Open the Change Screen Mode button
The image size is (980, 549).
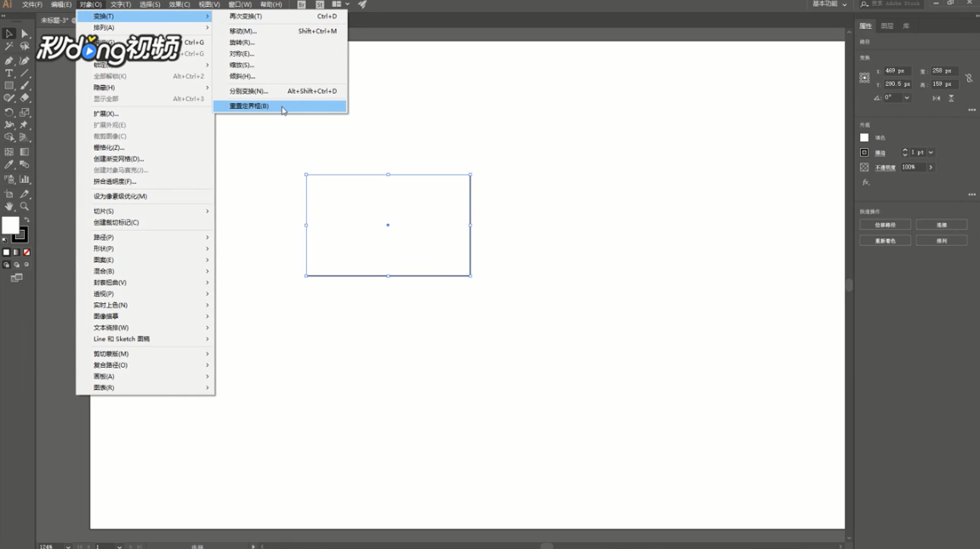click(16, 277)
